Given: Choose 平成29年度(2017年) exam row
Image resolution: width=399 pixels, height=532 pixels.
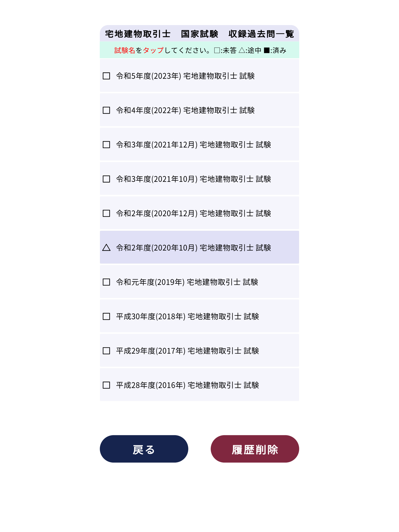Looking at the screenshot, I should coord(199,351).
